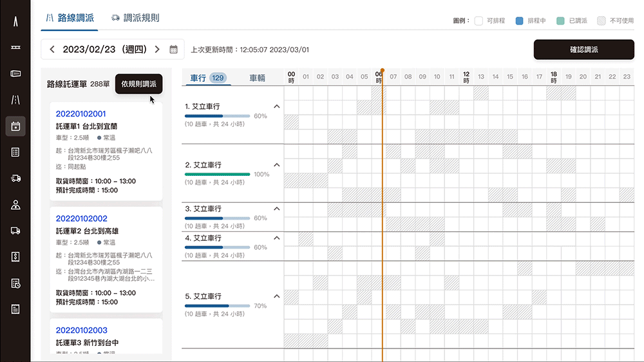Open the highlighted calendar dispatch sidebar icon
Image resolution: width=644 pixels, height=362 pixels.
tap(15, 126)
